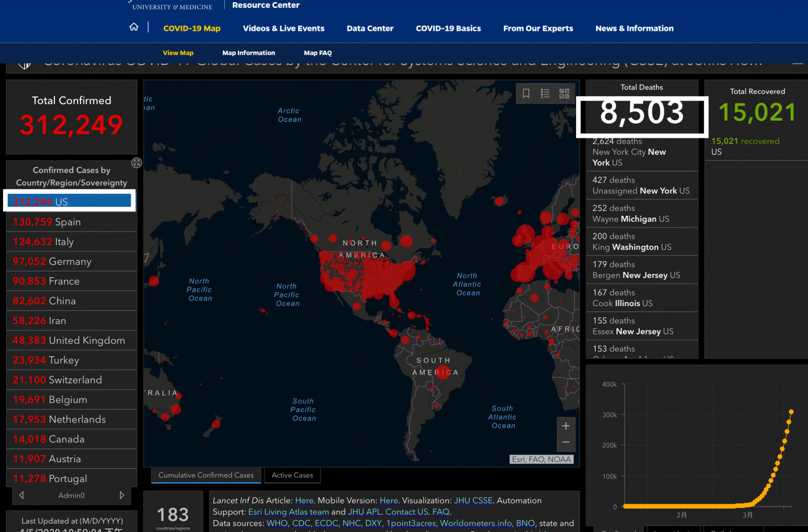This screenshot has height=532, width=808.
Task: Go to previous Admin0 list page arrow
Action: click(22, 495)
